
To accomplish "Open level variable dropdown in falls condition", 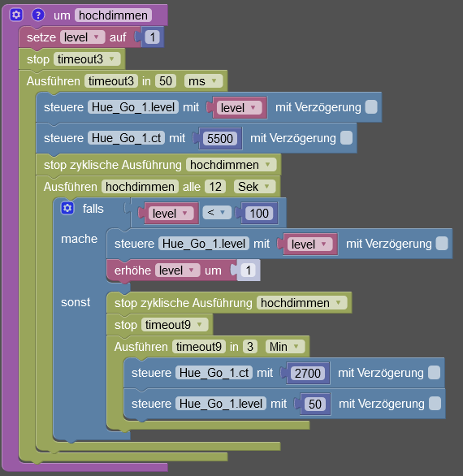I will click(x=171, y=214).
